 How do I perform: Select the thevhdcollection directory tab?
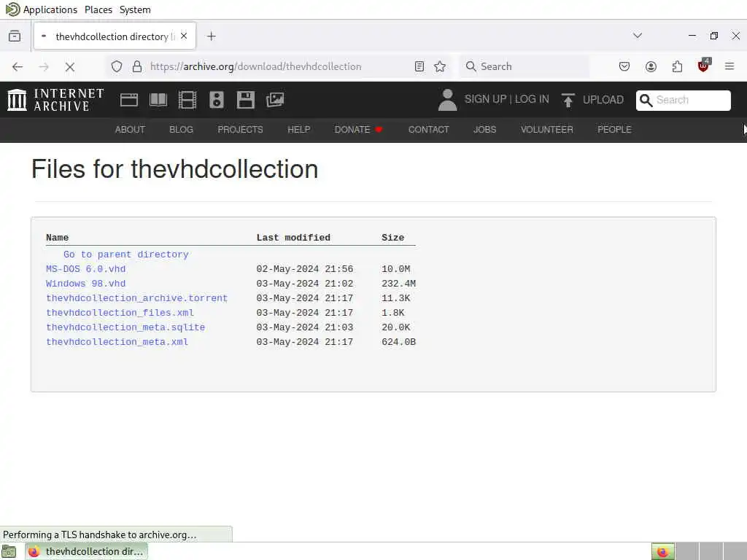(115, 36)
